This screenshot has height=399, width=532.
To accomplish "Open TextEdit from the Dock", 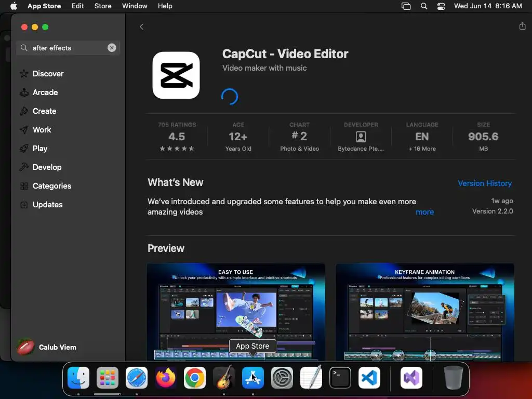I will pos(311,378).
